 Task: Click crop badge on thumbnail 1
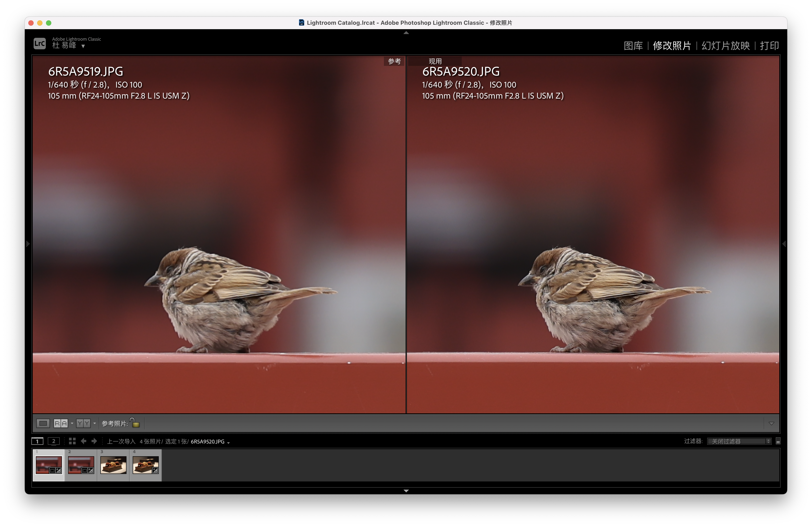(52, 470)
